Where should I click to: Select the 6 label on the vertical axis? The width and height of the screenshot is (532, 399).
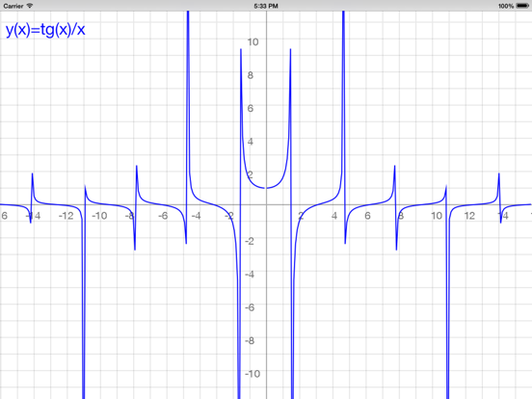[x=251, y=109]
